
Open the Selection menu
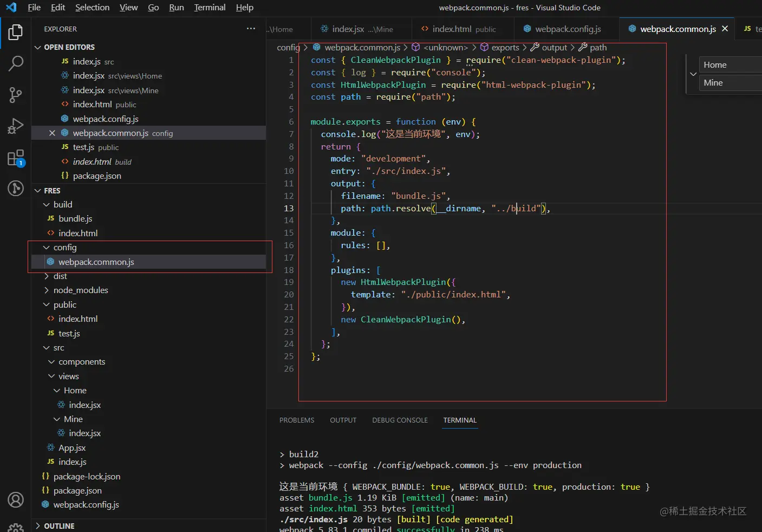tap(92, 8)
